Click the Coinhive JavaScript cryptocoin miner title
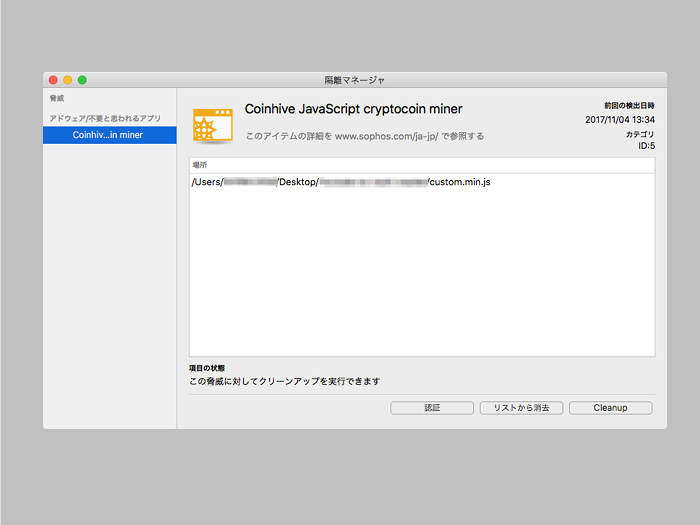Image resolution: width=700 pixels, height=525 pixels. pos(354,109)
